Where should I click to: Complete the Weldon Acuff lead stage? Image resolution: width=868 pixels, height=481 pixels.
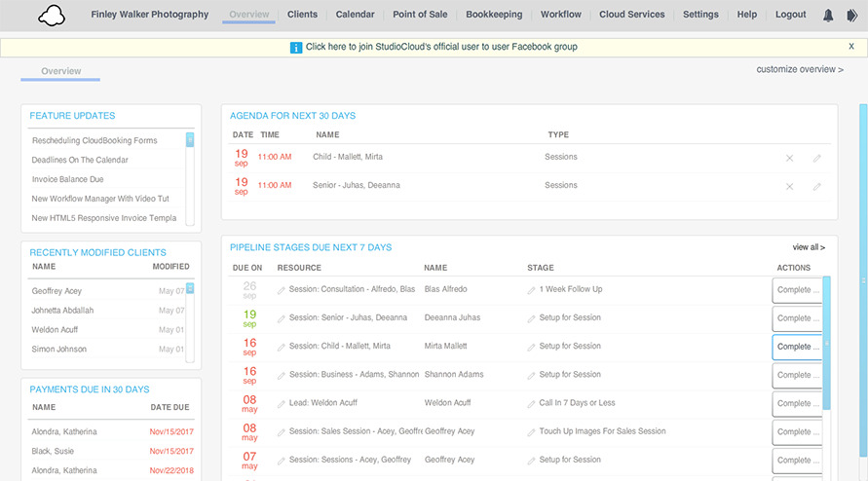pos(797,403)
